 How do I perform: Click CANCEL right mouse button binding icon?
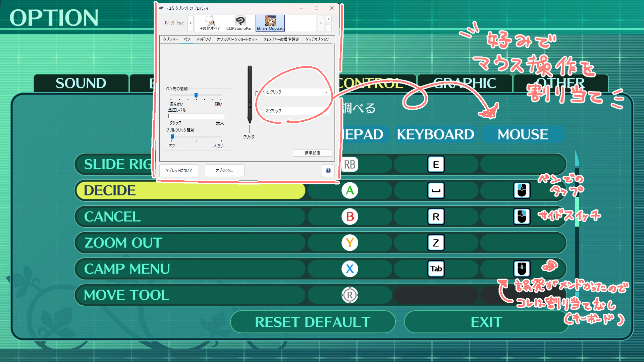(x=522, y=217)
